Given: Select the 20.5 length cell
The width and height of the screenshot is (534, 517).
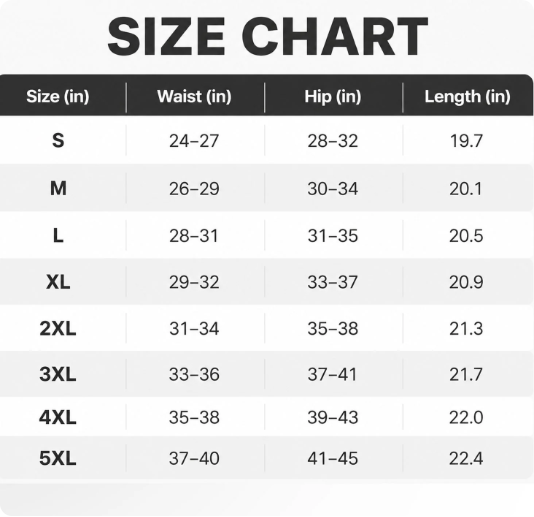Looking at the screenshot, I should tap(466, 236).
